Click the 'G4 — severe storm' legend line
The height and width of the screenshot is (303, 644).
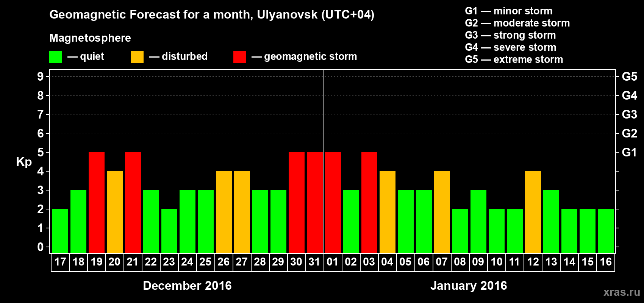(x=511, y=47)
